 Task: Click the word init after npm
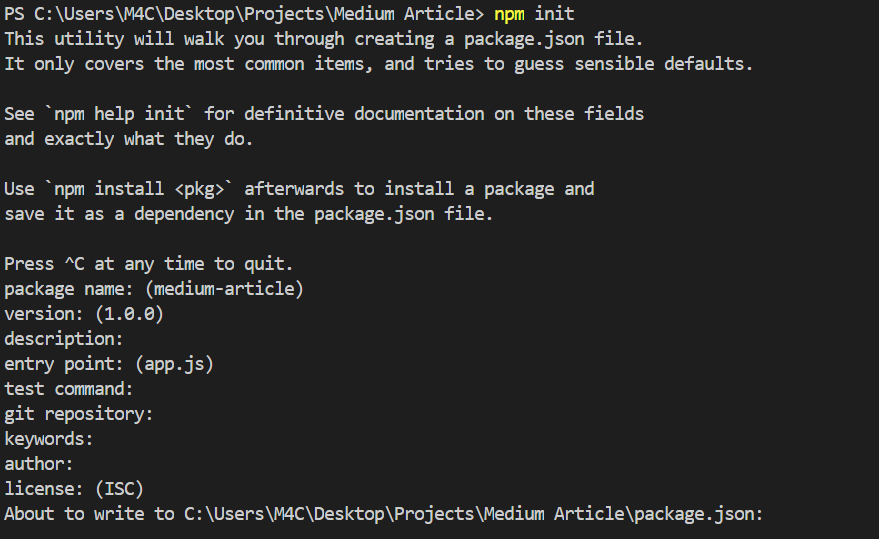(554, 13)
